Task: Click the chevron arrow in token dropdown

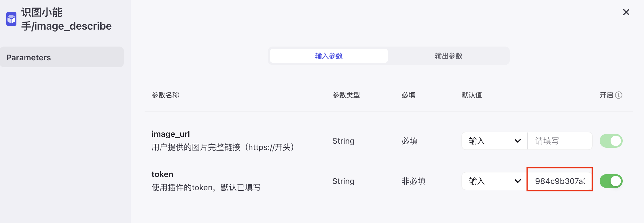Action: [518, 181]
